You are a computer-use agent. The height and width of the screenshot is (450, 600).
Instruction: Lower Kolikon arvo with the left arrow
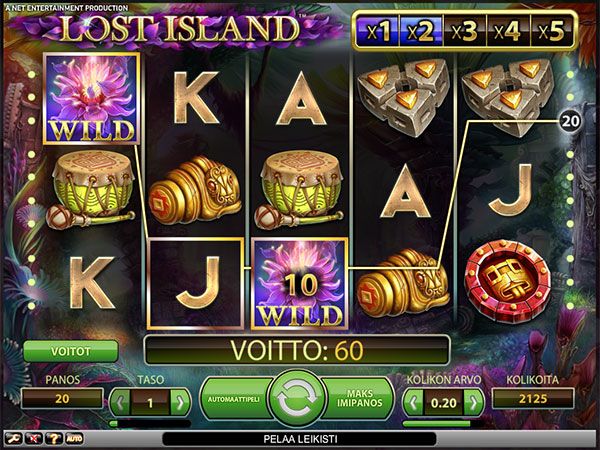pos(414,403)
